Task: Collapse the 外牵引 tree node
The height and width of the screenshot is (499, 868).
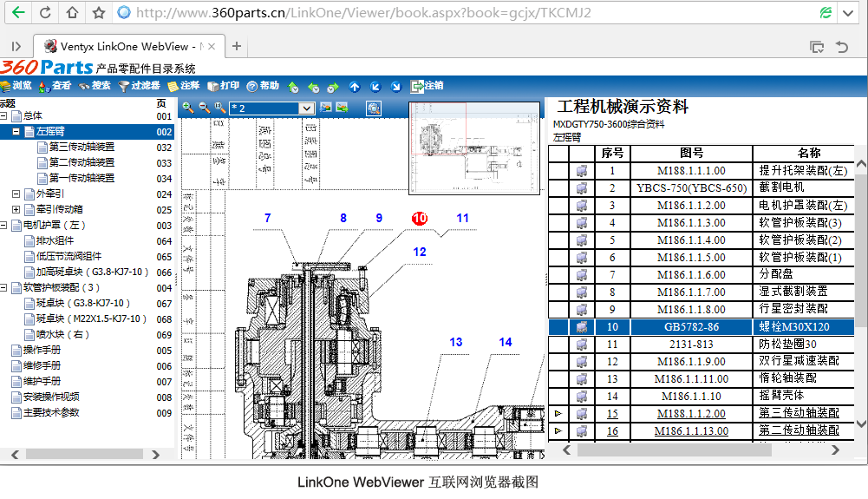Action: click(x=16, y=194)
